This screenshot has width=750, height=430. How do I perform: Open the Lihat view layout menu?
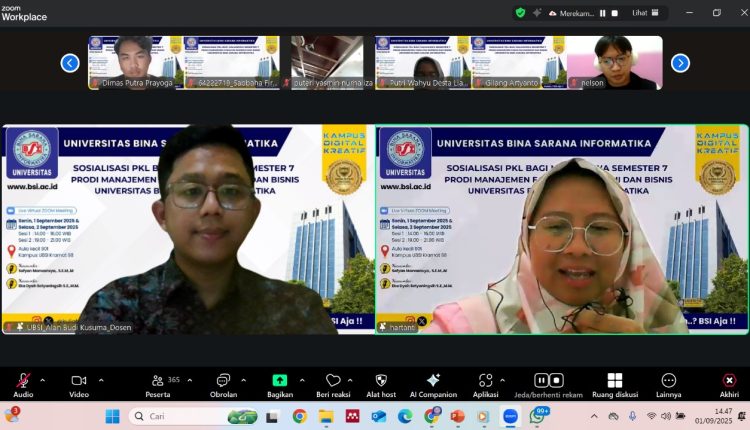click(x=645, y=13)
